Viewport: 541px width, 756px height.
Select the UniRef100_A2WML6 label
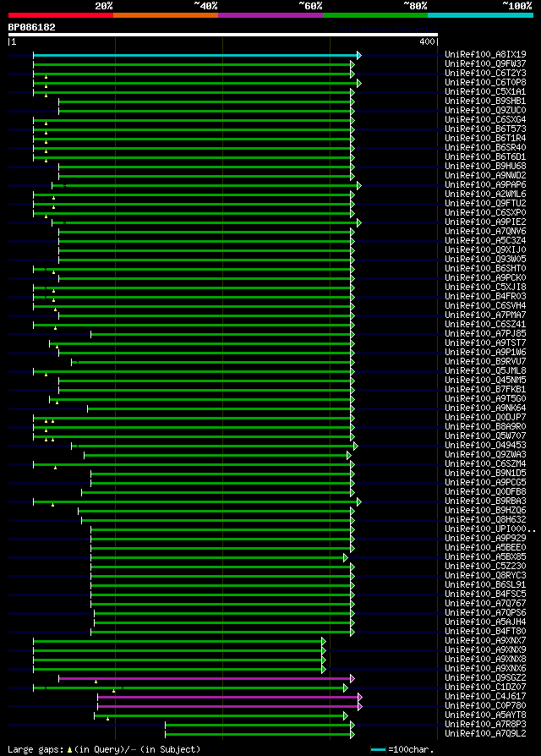click(x=485, y=194)
